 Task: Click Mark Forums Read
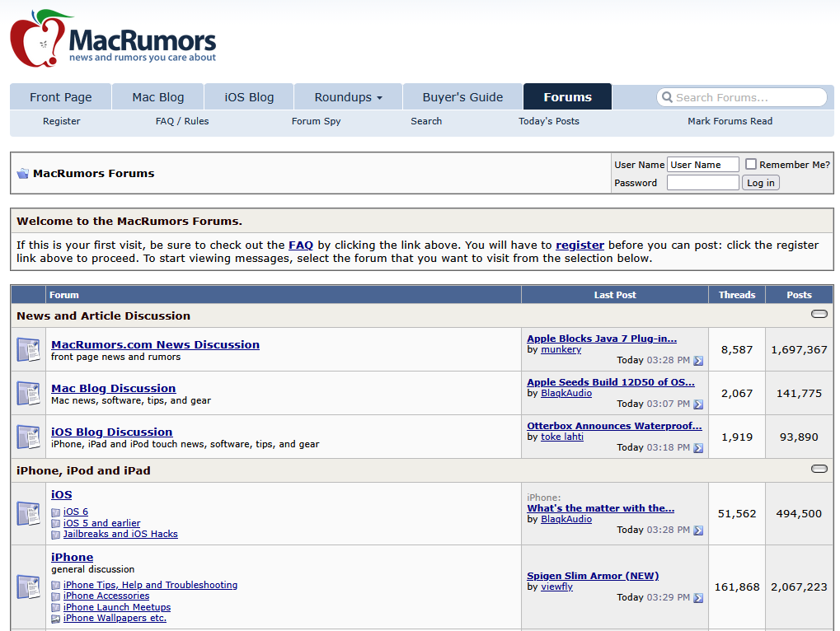(x=730, y=121)
